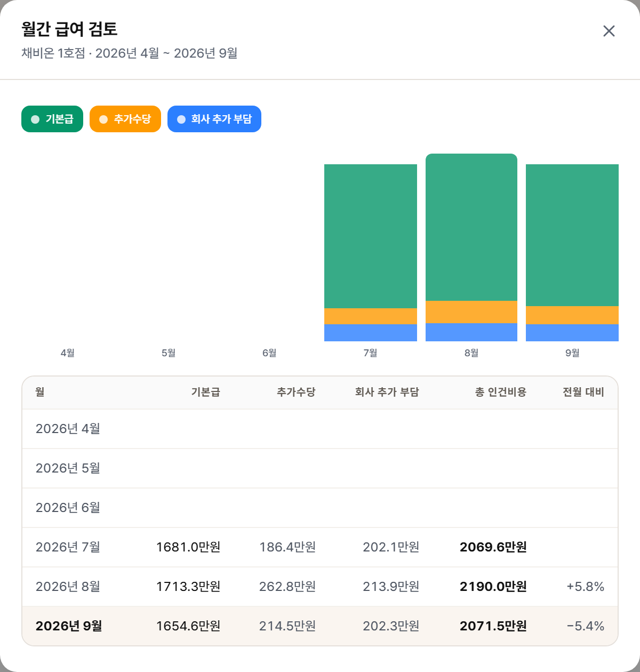Click the 7월 axis label
The width and height of the screenshot is (640, 672).
coord(371,353)
